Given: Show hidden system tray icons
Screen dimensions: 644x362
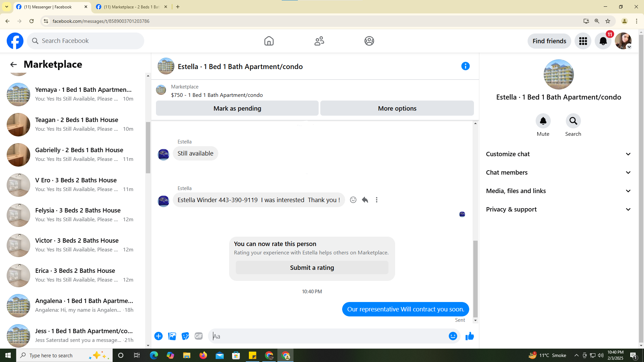Looking at the screenshot, I should pos(576,355).
